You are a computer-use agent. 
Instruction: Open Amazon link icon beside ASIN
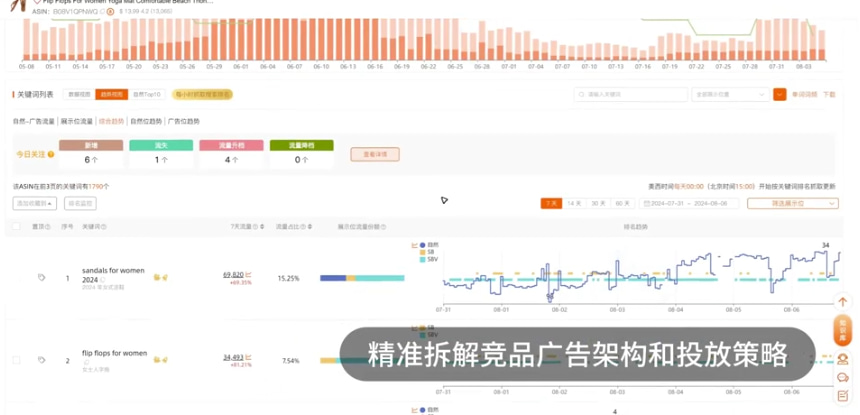click(x=110, y=11)
